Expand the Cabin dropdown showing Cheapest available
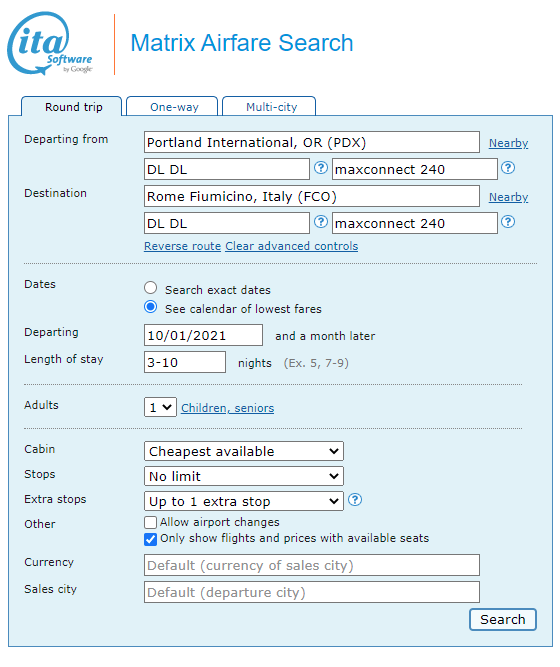Screen dimensions: 560x667 pos(244,451)
